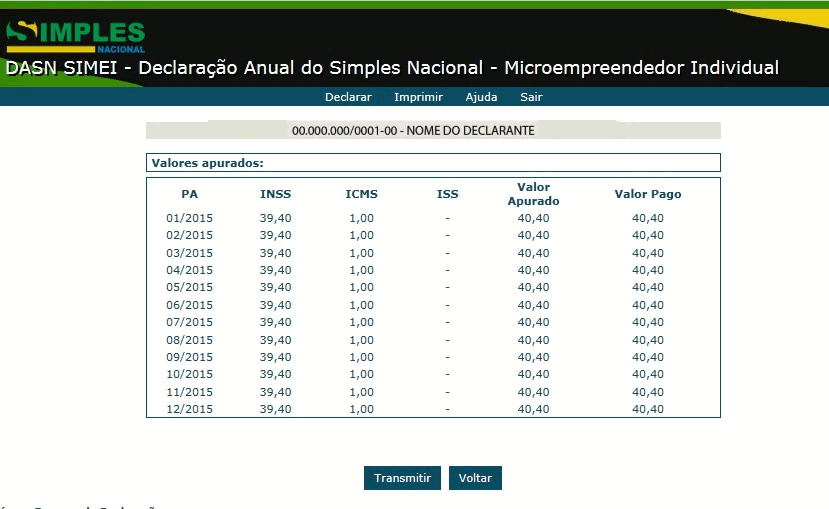Select Sair to exit the application
The height and width of the screenshot is (509, 829).
[x=531, y=97]
